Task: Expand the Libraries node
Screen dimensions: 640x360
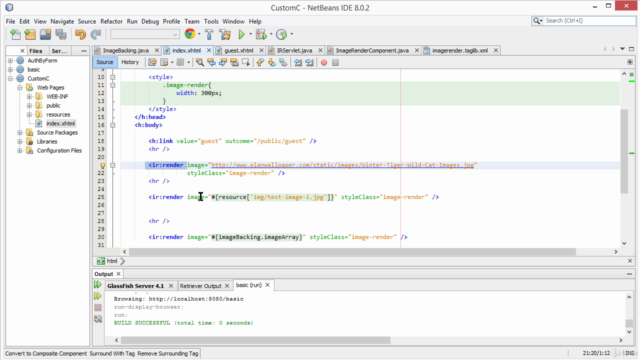Action: point(20,142)
